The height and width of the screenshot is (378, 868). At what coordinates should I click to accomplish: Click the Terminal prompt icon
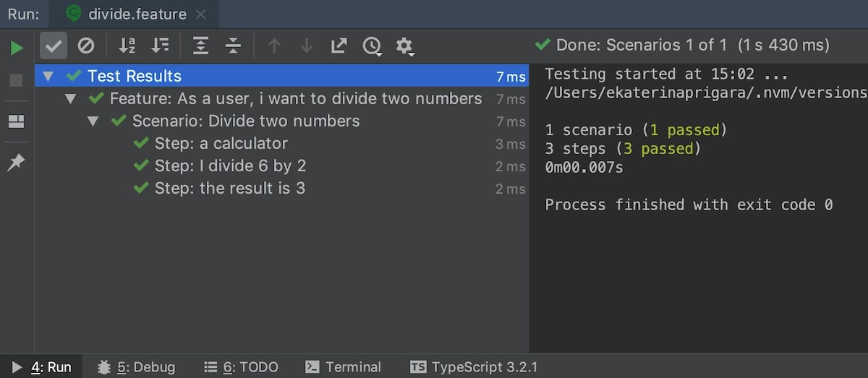(x=312, y=367)
